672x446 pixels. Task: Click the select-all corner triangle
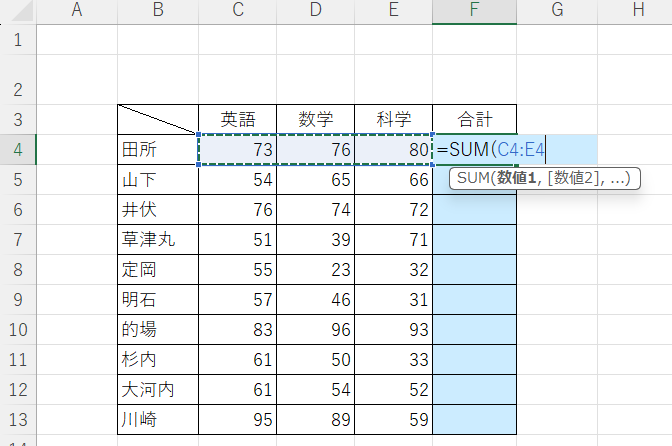coord(17,11)
